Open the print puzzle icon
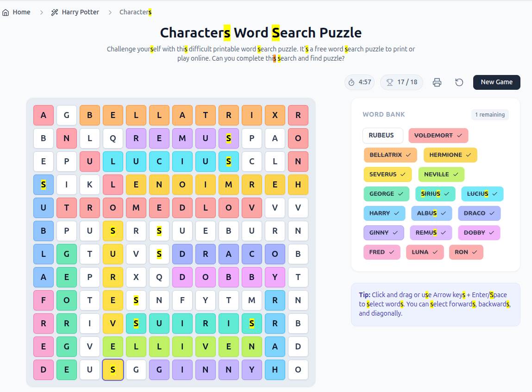The image size is (532, 392). [x=437, y=82]
